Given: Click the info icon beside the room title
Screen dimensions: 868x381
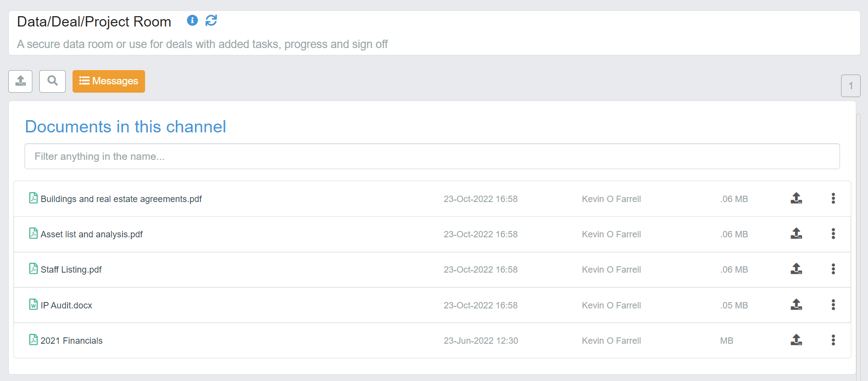Looking at the screenshot, I should [192, 20].
